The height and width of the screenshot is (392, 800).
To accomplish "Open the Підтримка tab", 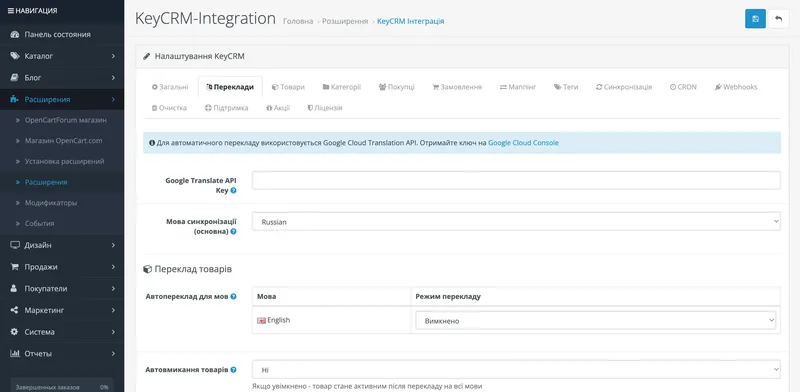I will click(227, 108).
